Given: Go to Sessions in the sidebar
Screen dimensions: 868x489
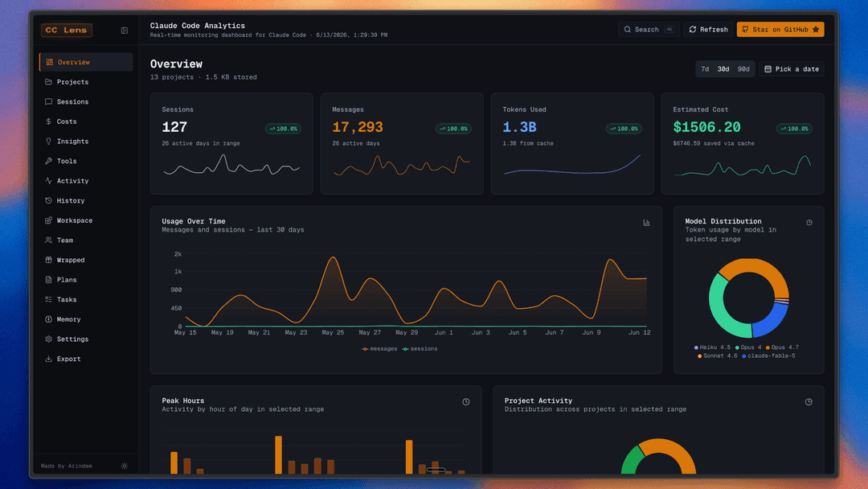Looking at the screenshot, I should [x=86, y=102].
